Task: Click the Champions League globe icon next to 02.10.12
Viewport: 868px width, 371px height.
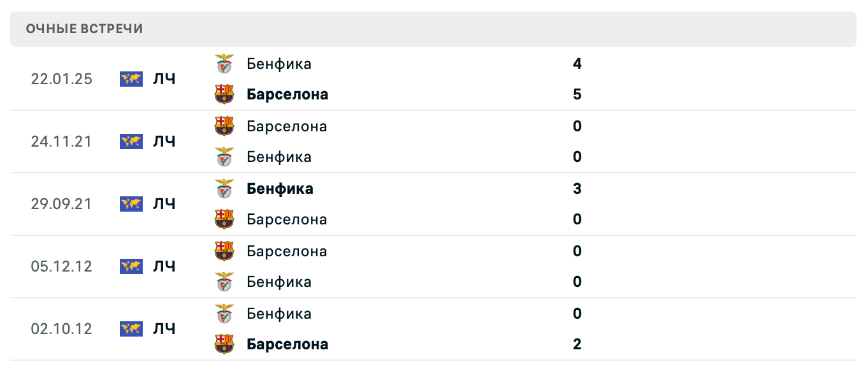Action: coord(131,329)
